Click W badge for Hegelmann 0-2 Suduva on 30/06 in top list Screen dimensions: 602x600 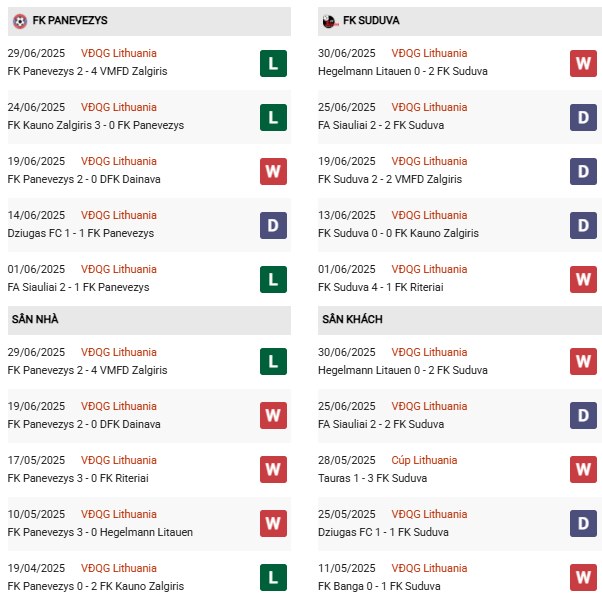pos(584,64)
